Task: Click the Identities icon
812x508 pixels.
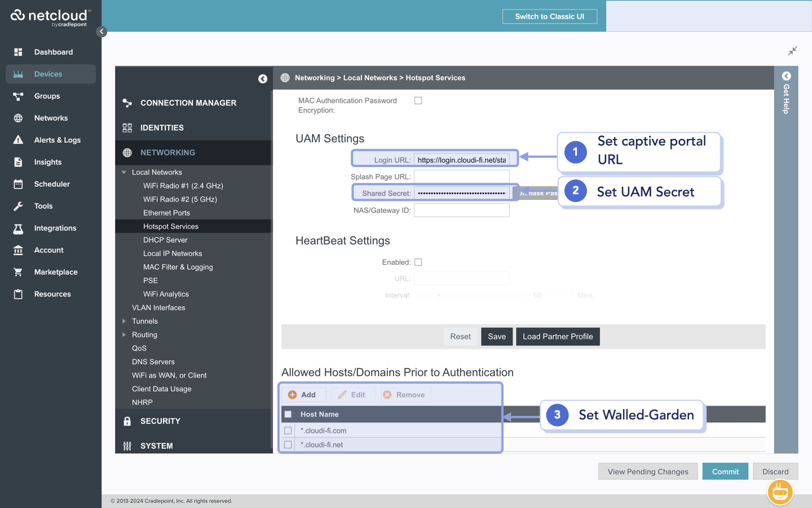Action: (x=127, y=128)
